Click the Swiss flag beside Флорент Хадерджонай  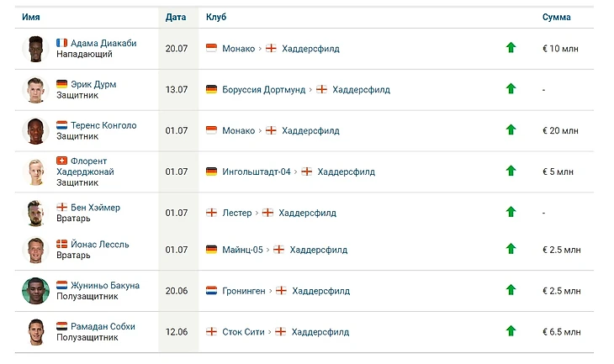(x=61, y=161)
